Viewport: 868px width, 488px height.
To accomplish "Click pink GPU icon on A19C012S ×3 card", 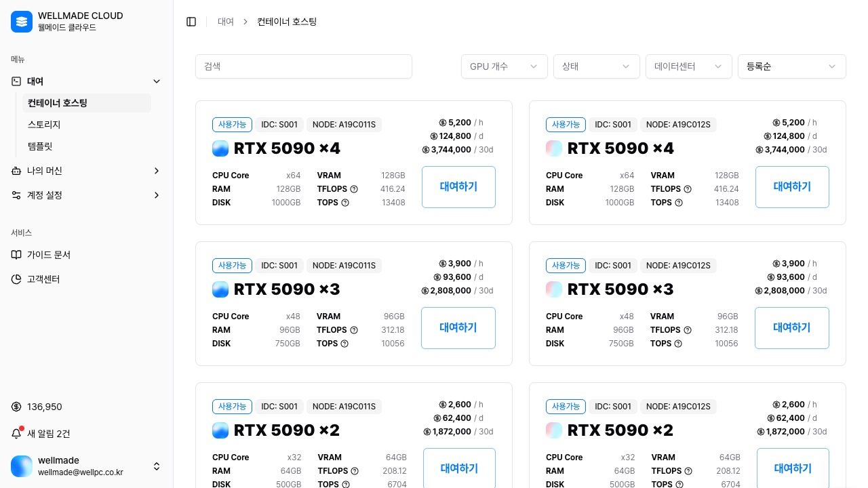I will (554, 289).
